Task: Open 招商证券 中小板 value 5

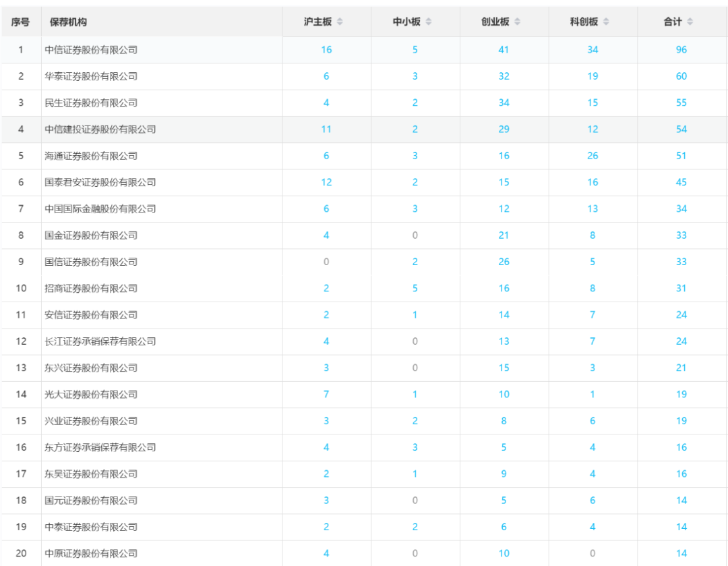Action: click(415, 288)
